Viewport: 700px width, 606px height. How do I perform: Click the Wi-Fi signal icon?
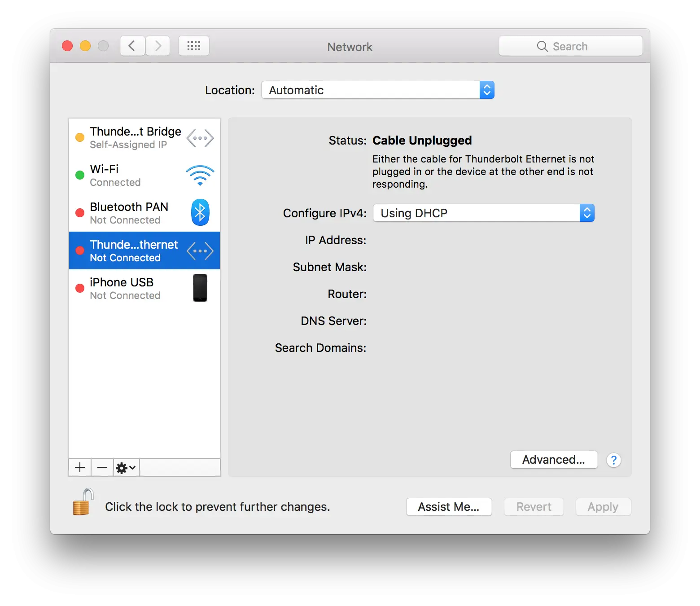[x=200, y=176]
